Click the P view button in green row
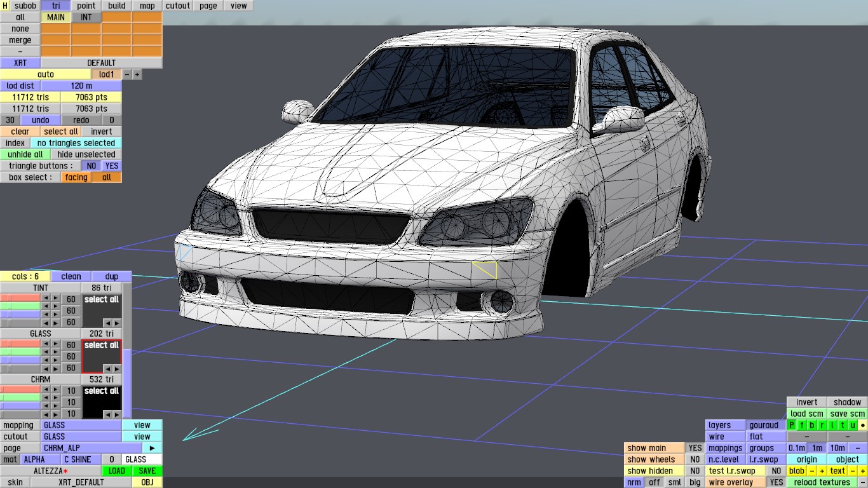 (792, 425)
